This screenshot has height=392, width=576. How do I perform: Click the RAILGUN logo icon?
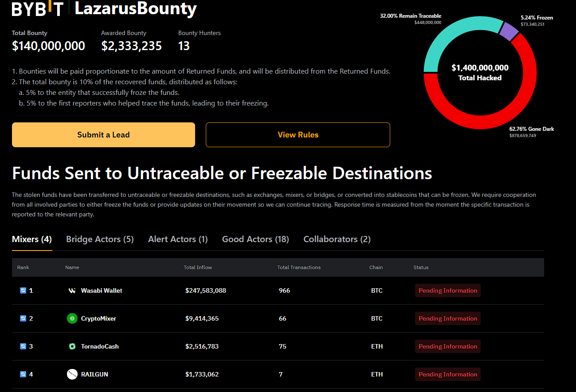pos(72,374)
